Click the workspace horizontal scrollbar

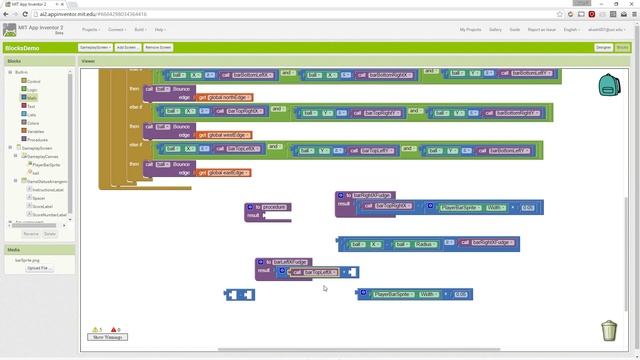pos(359,349)
